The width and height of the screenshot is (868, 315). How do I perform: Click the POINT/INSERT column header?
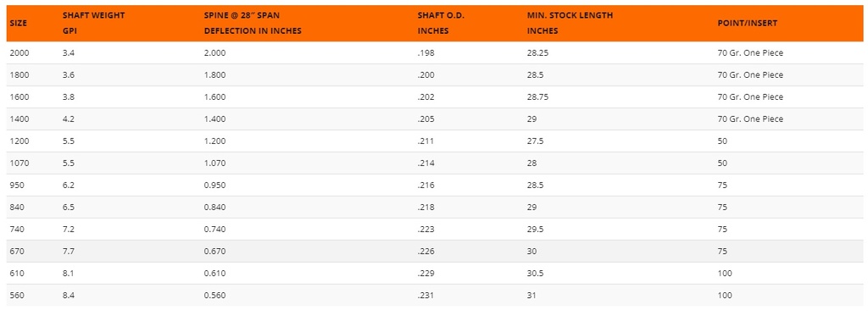click(748, 23)
